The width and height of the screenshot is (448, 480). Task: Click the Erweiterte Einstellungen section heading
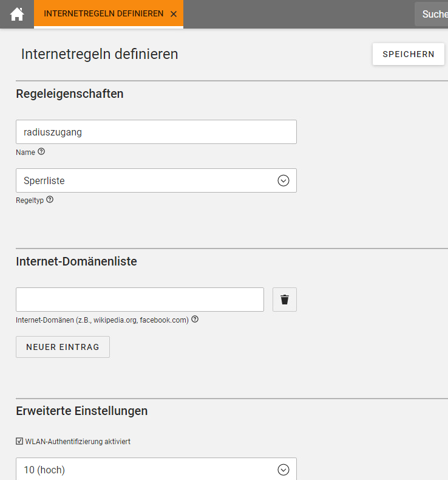tap(82, 411)
